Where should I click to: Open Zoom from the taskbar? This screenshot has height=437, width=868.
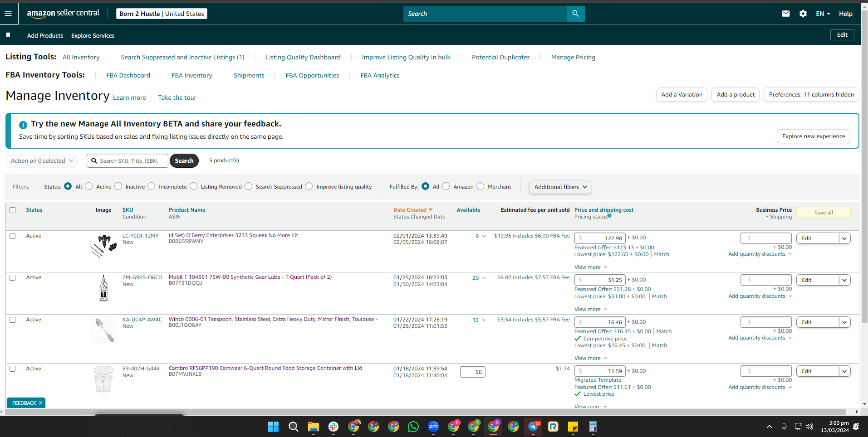(433, 427)
